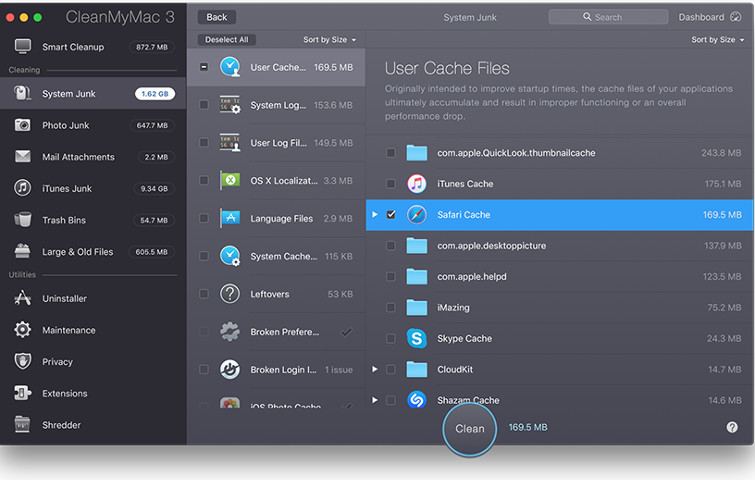Check the System Log Files checkbox
Viewport: 755px width, 480px height.
(x=204, y=104)
